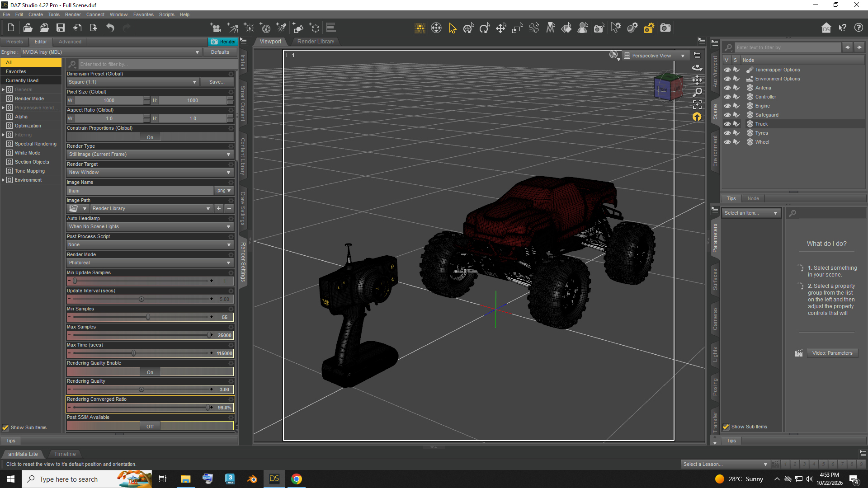868x488 pixels.
Task: Click the viewport orbit control icon
Action: 697,68
